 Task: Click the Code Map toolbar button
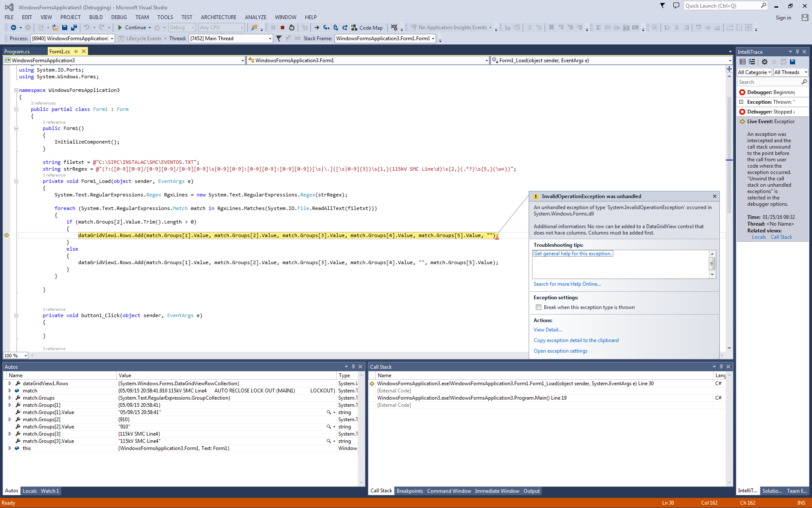(x=367, y=28)
